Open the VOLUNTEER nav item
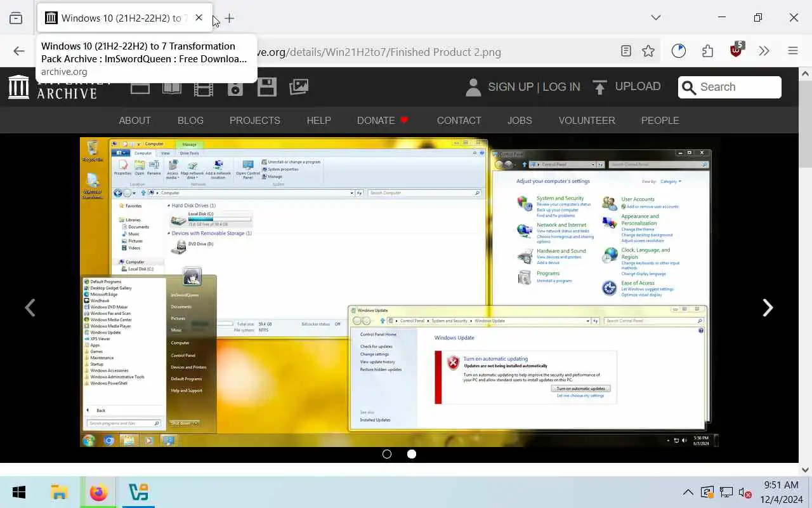The height and width of the screenshot is (508, 812). click(587, 120)
